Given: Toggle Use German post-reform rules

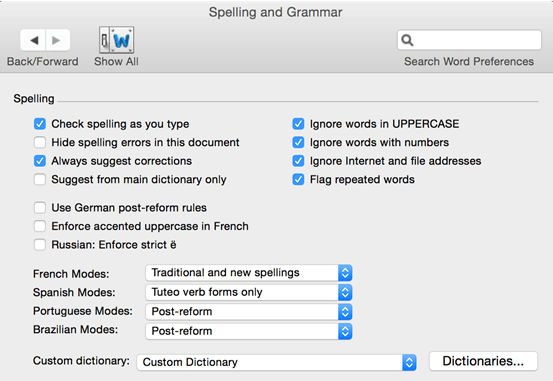Looking at the screenshot, I should 40,208.
